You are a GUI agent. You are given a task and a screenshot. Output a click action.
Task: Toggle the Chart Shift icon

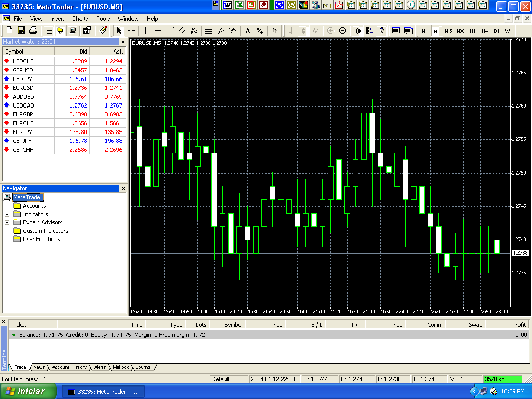(369, 31)
